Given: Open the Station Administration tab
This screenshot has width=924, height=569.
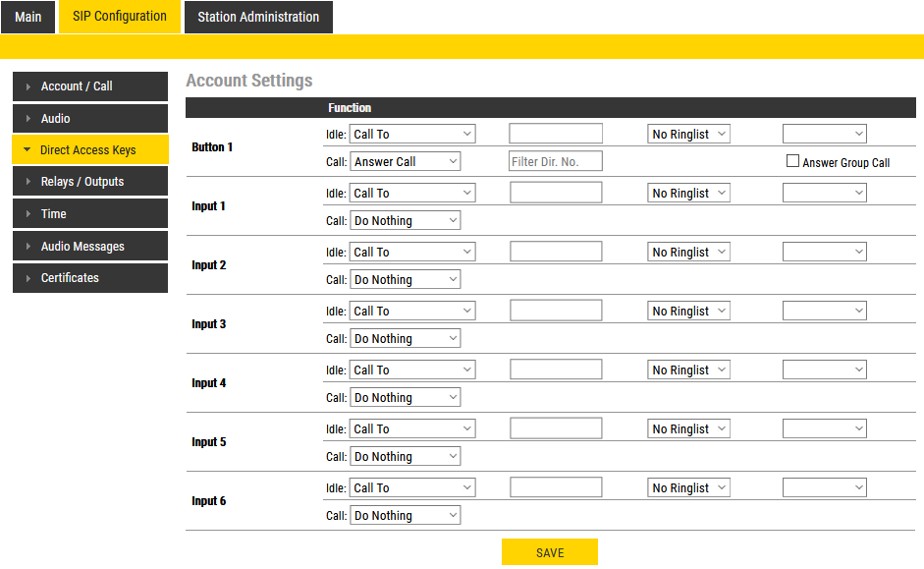Looking at the screenshot, I should 258,17.
